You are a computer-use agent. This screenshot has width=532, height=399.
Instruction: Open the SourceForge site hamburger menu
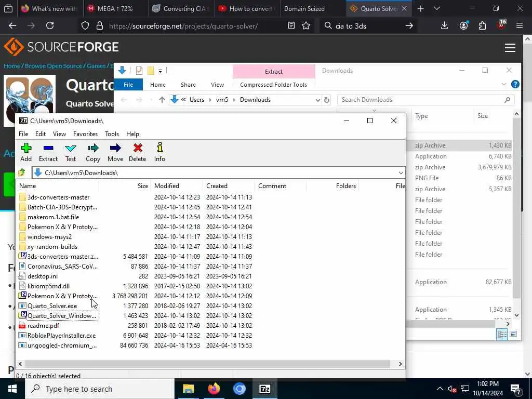coord(510,47)
